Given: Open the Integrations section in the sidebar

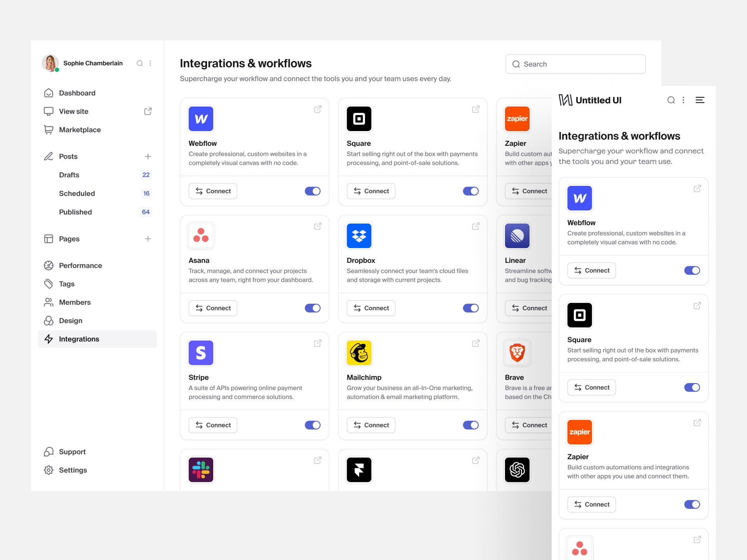Looking at the screenshot, I should click(79, 339).
